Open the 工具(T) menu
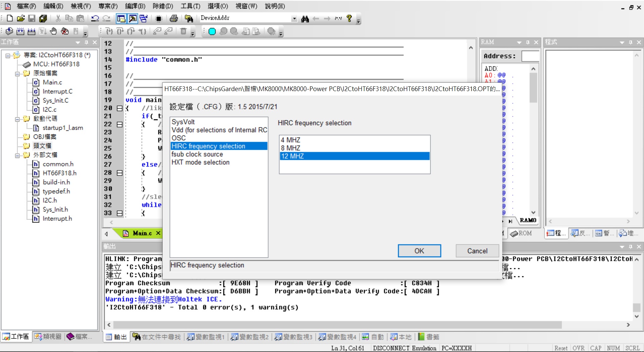This screenshot has height=352, width=644. click(190, 6)
